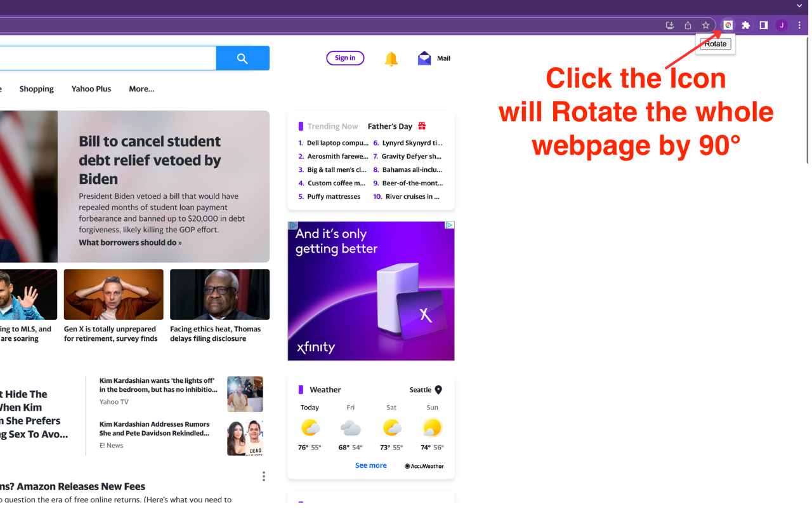
Task: Click the AdChoices icon on Xfinity ad
Action: tap(449, 225)
